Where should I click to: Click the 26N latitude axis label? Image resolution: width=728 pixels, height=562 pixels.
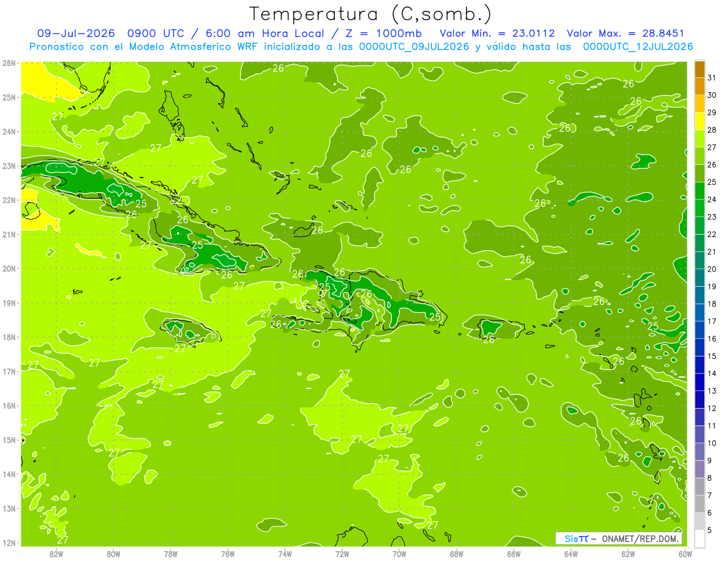[x=8, y=62]
